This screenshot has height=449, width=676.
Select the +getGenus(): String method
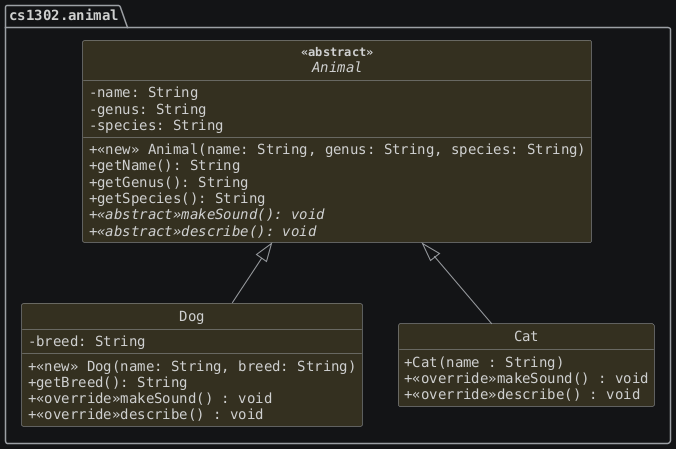click(169, 182)
